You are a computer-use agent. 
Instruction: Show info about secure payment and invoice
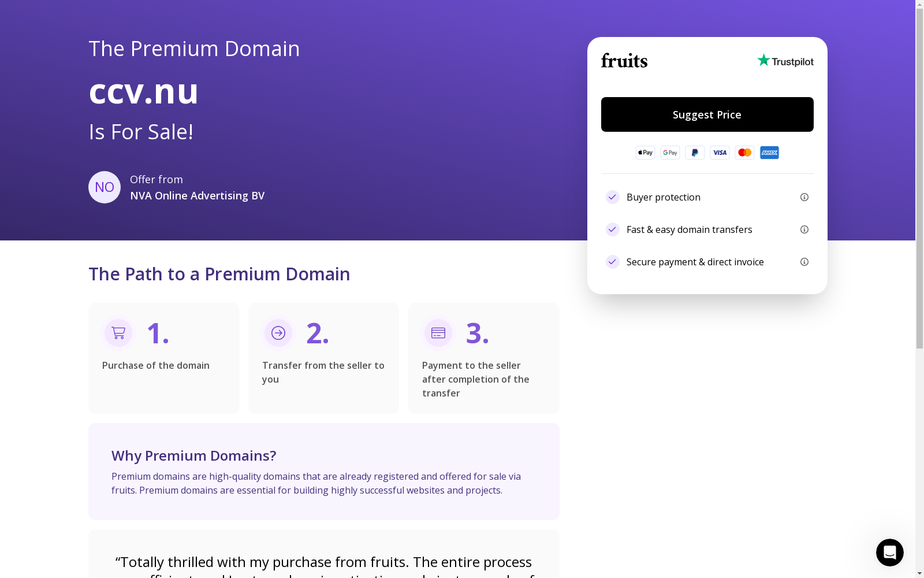pyautogui.click(x=804, y=262)
